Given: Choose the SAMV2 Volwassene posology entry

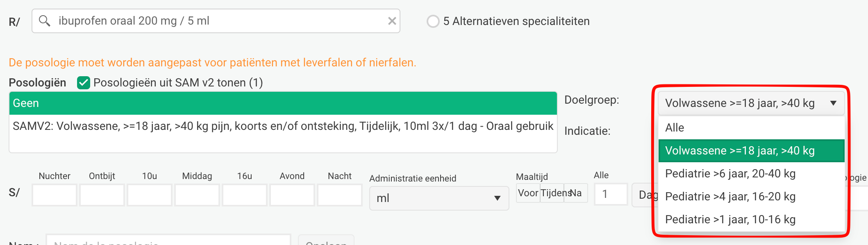Looking at the screenshot, I should (283, 126).
